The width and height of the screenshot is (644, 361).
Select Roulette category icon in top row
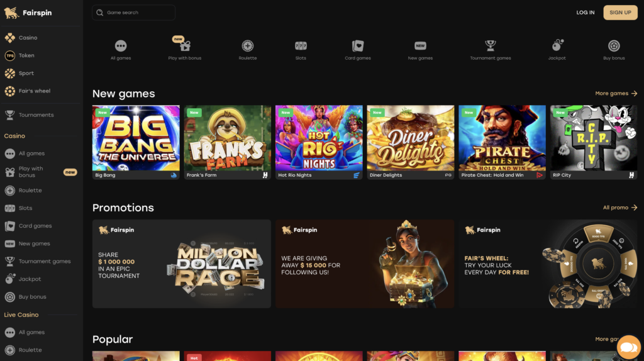(x=248, y=50)
